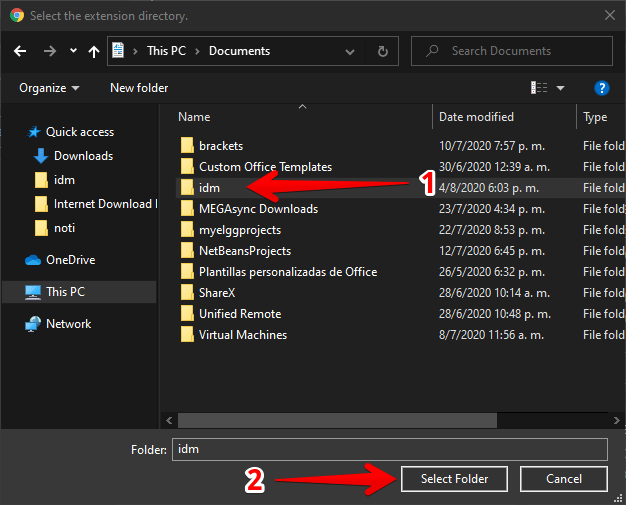Viewport: 626px width, 505px height.
Task: Click the OneDrive cloud icon
Action: point(33,260)
